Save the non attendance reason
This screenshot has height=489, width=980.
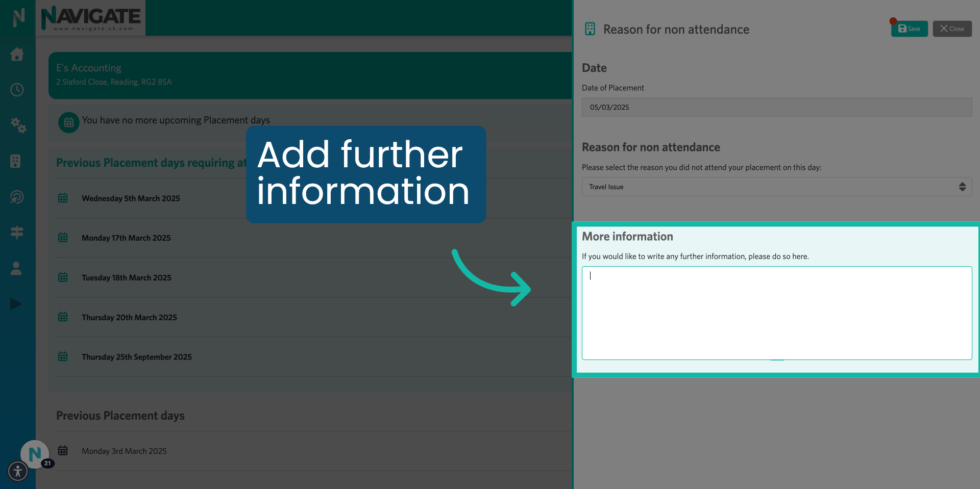pos(909,29)
